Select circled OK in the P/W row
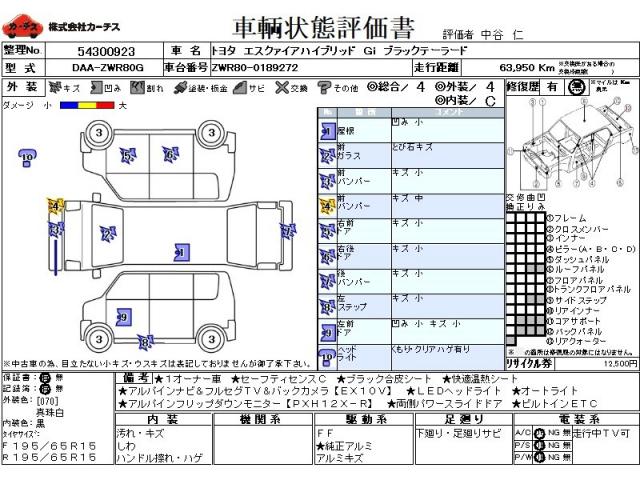 pos(540,458)
